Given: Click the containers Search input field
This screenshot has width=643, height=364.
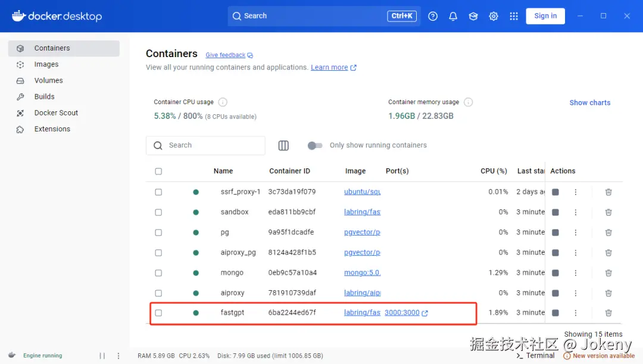Looking at the screenshot, I should (x=205, y=145).
